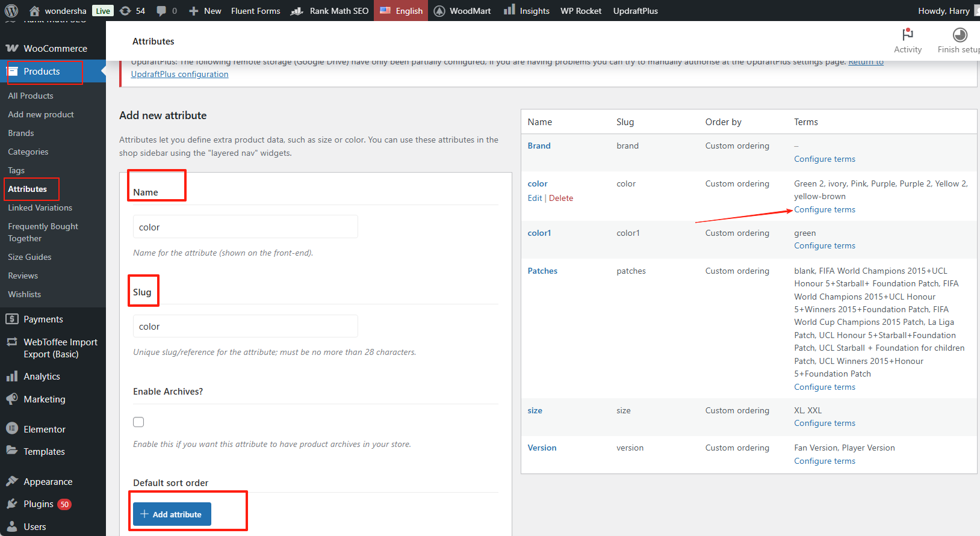Open Plugins with 50 updates badge

[39, 504]
